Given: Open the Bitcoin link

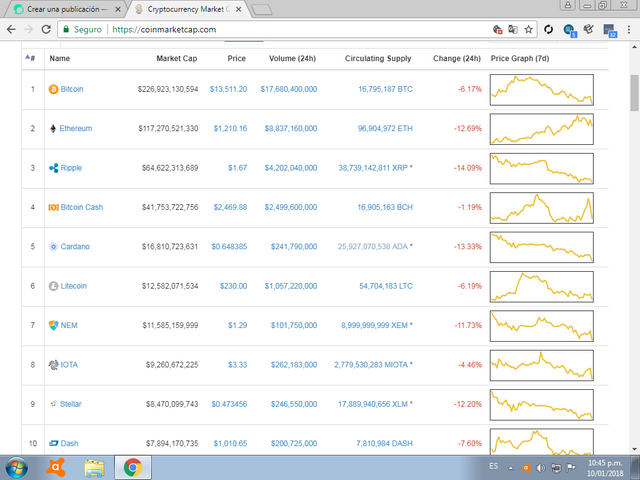Looking at the screenshot, I should click(72, 89).
